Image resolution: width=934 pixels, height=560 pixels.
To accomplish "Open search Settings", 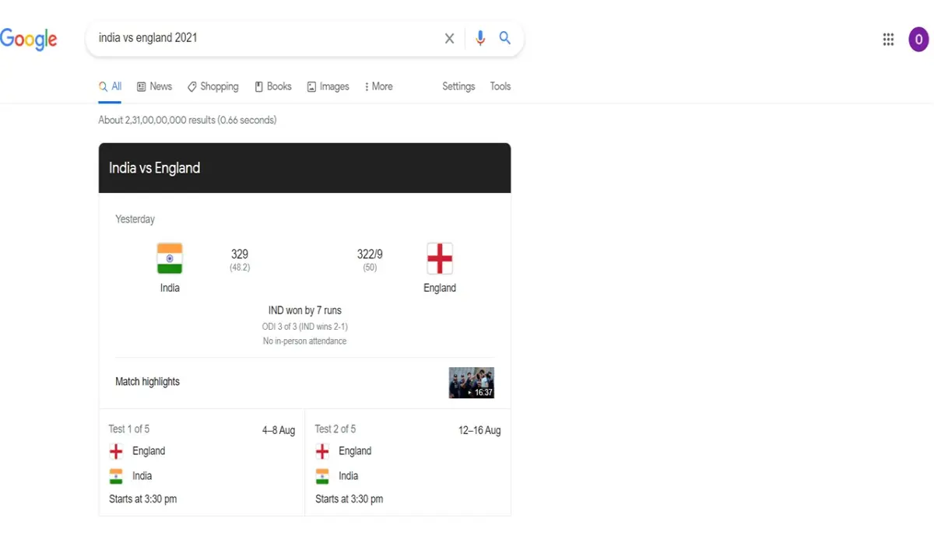I will [458, 86].
